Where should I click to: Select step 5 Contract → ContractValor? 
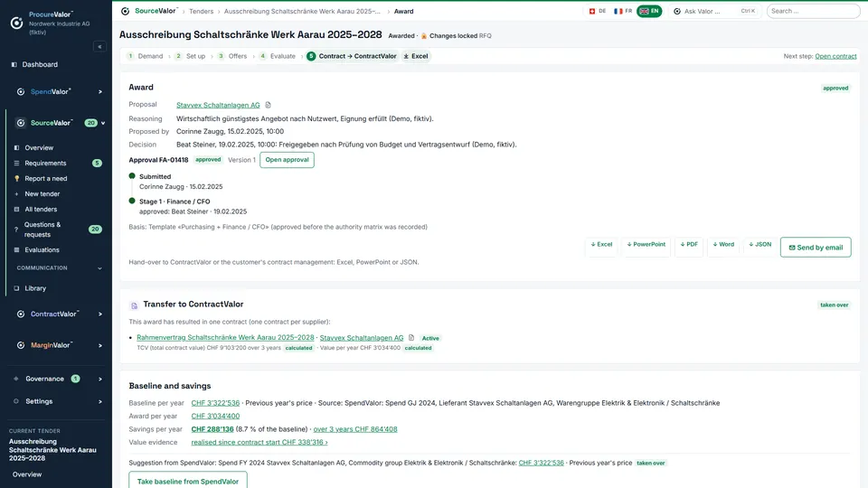(352, 56)
